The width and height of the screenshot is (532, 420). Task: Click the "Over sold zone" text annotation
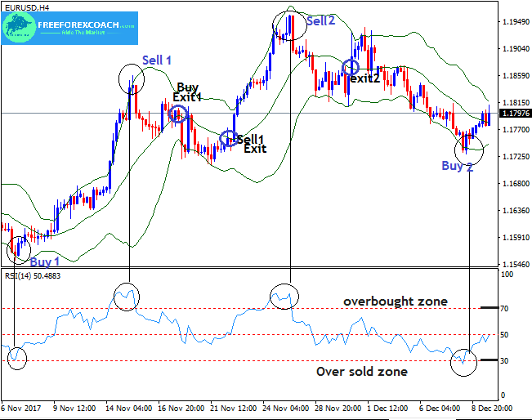click(x=361, y=372)
